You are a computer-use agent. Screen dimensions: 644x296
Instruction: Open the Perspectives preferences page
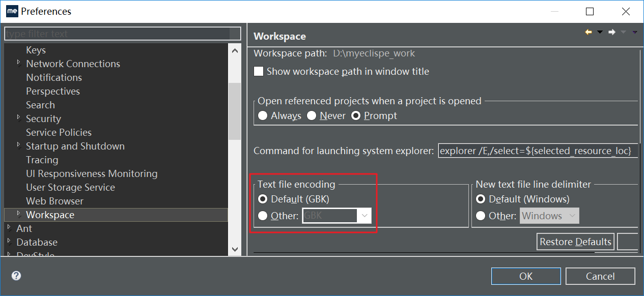point(53,91)
